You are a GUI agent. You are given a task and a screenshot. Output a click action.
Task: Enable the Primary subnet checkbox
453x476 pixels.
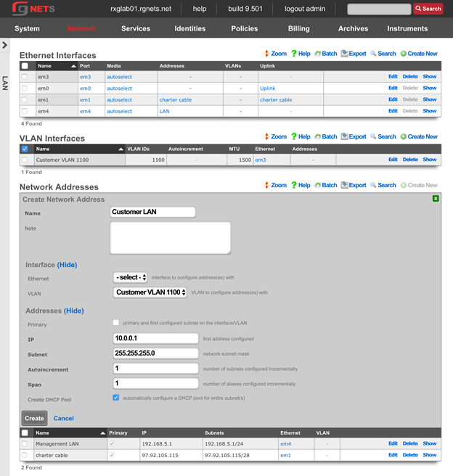click(116, 323)
